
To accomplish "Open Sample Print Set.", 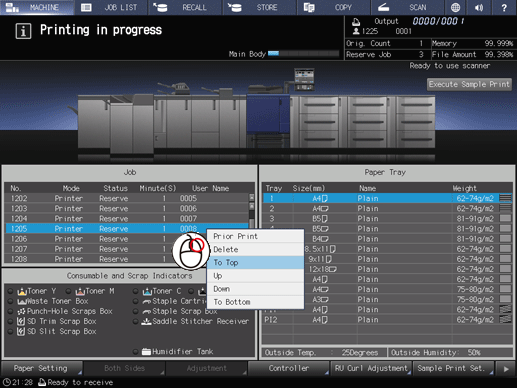I will [453, 368].
